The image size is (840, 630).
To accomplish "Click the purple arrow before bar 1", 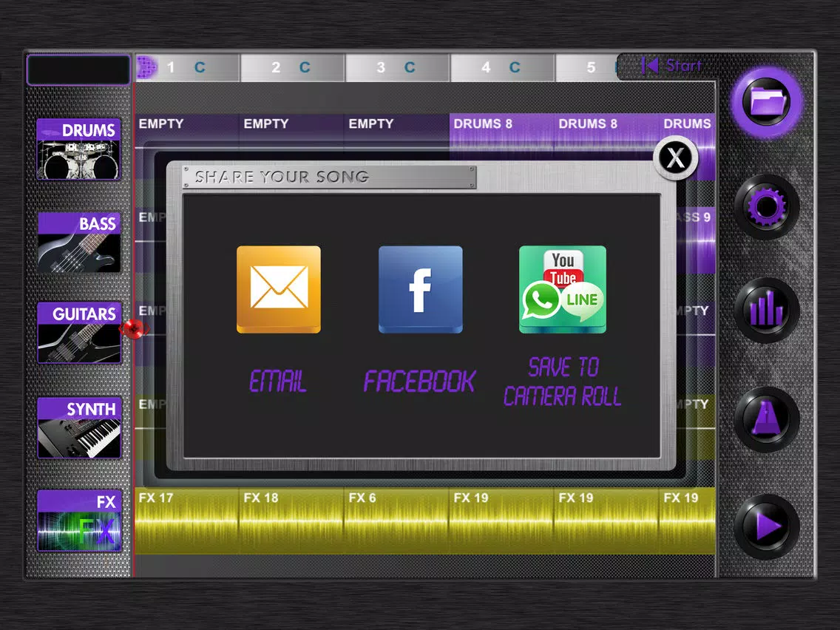I will (146, 67).
